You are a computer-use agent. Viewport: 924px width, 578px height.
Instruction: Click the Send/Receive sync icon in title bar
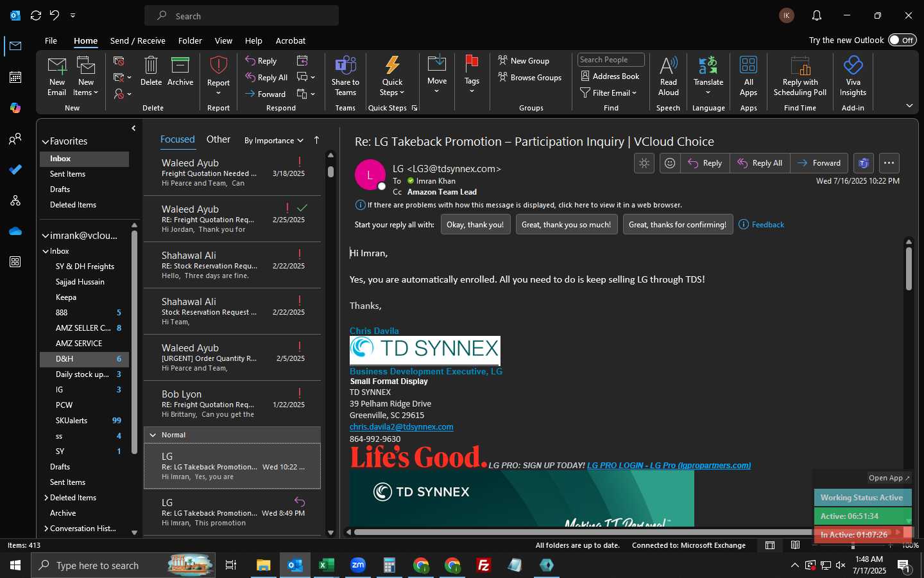[36, 15]
